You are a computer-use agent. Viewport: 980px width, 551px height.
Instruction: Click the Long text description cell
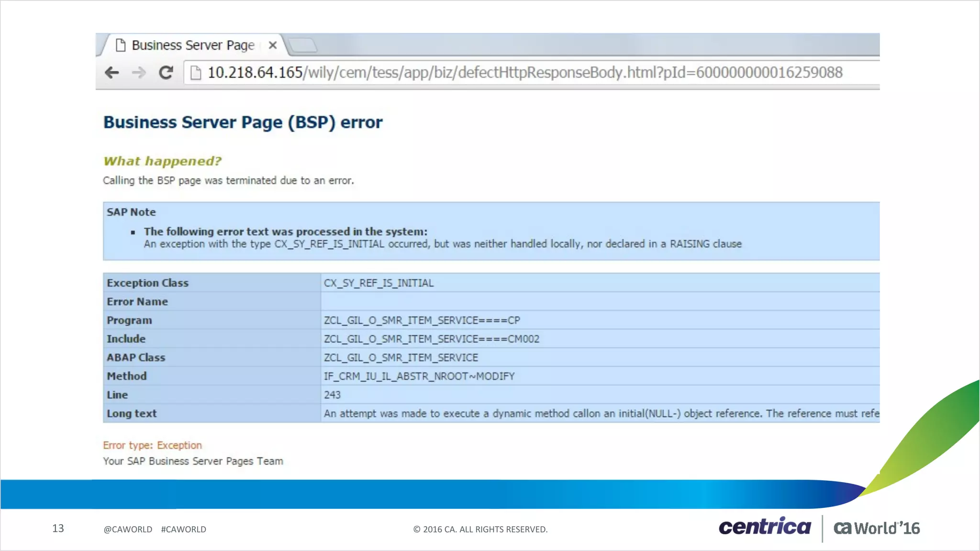tap(601, 414)
